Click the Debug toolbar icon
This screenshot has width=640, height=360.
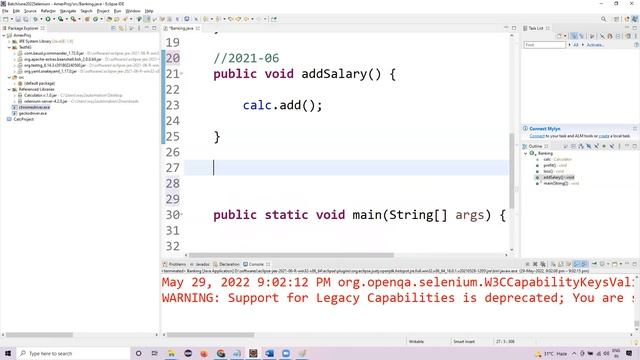(x=36, y=19)
